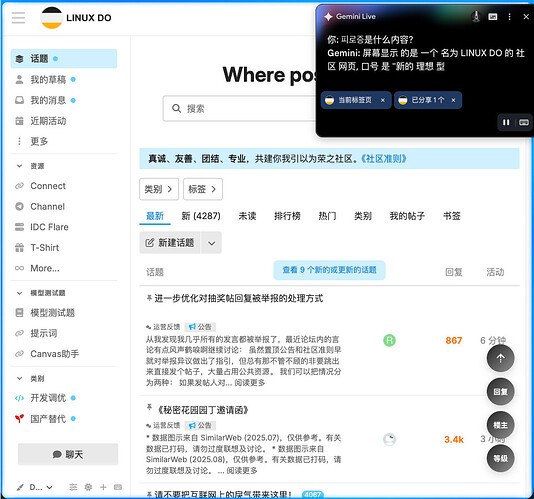Switch to the 我的帖子 tab

[407, 216]
